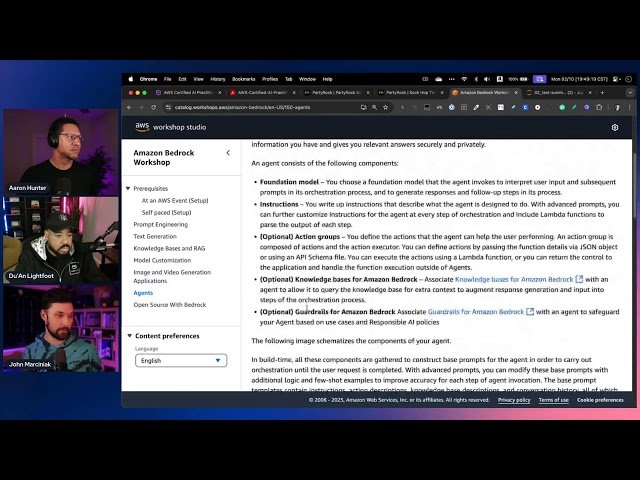Image resolution: width=640 pixels, height=480 pixels.
Task: Open the Bookmarks menu
Action: point(243,79)
